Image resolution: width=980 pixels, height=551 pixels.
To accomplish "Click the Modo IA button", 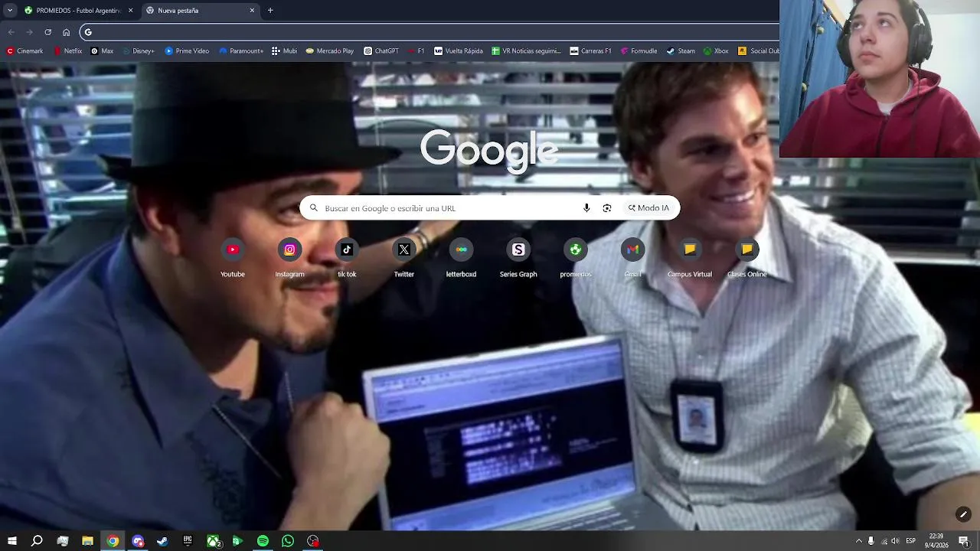I will pos(648,208).
